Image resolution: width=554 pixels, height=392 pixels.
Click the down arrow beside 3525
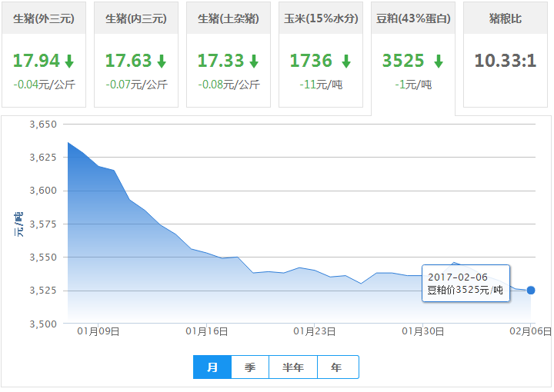439,61
